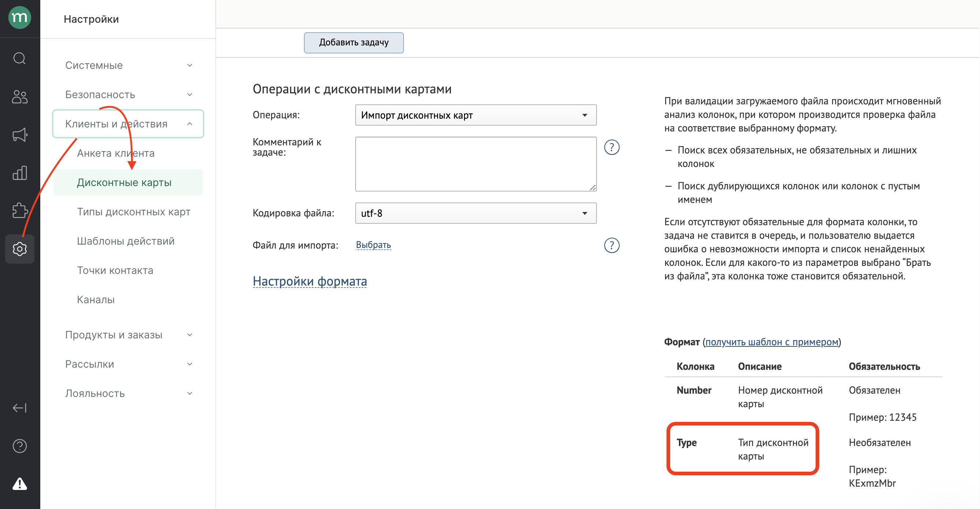Click the green Mindbox logo icon

(x=19, y=18)
